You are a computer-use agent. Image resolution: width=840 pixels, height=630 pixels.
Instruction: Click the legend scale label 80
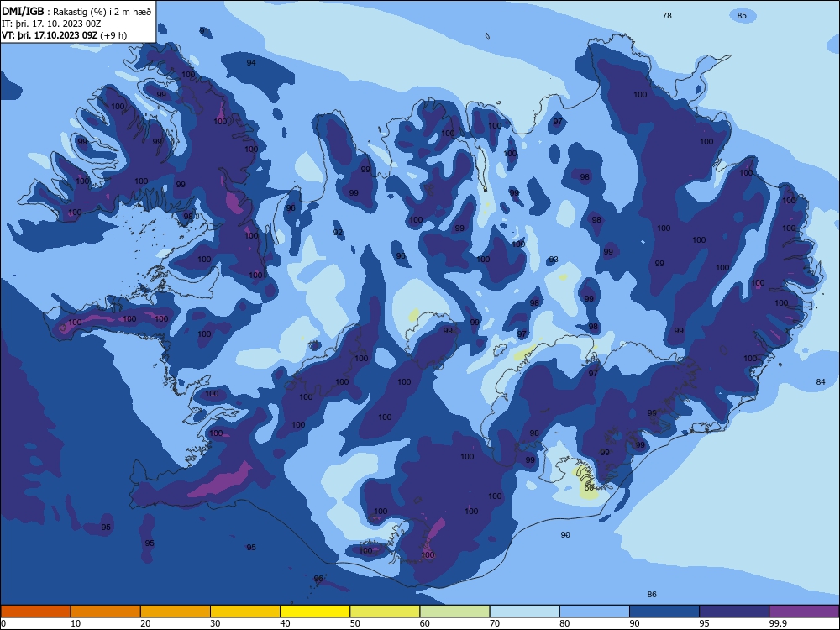coord(564,623)
